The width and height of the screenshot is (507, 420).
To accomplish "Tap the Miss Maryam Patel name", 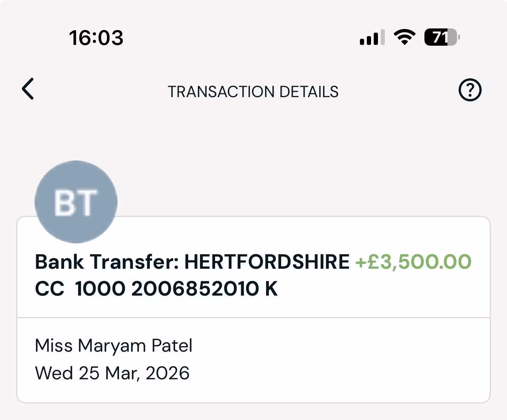I will pyautogui.click(x=114, y=346).
